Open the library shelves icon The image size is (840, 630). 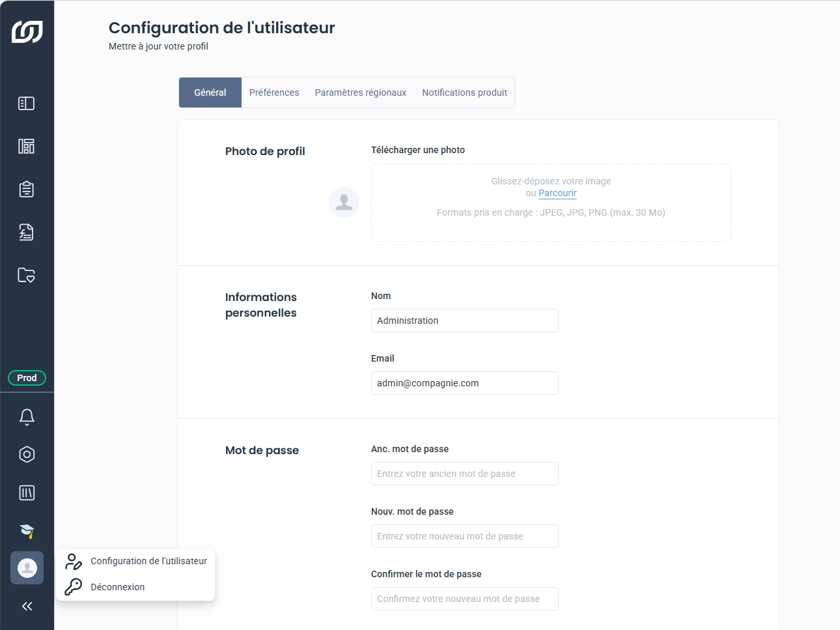(x=27, y=493)
